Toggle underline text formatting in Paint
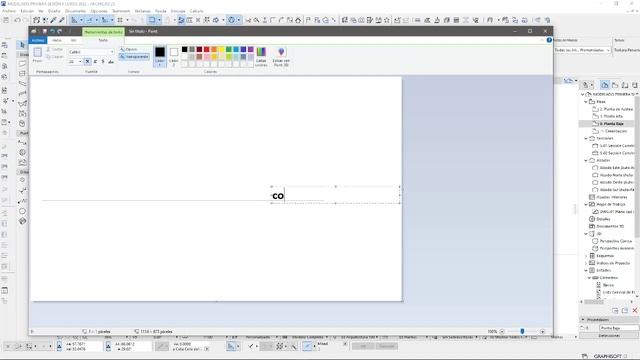This screenshot has height=360, width=640. [103, 62]
